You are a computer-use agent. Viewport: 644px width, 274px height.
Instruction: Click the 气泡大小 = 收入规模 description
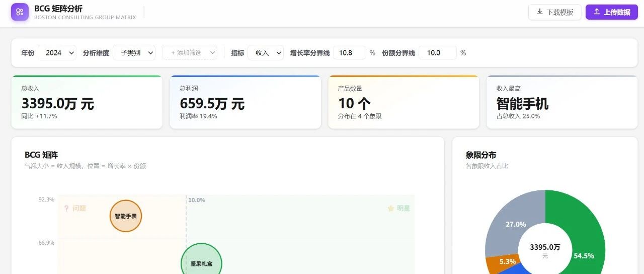pos(86,166)
